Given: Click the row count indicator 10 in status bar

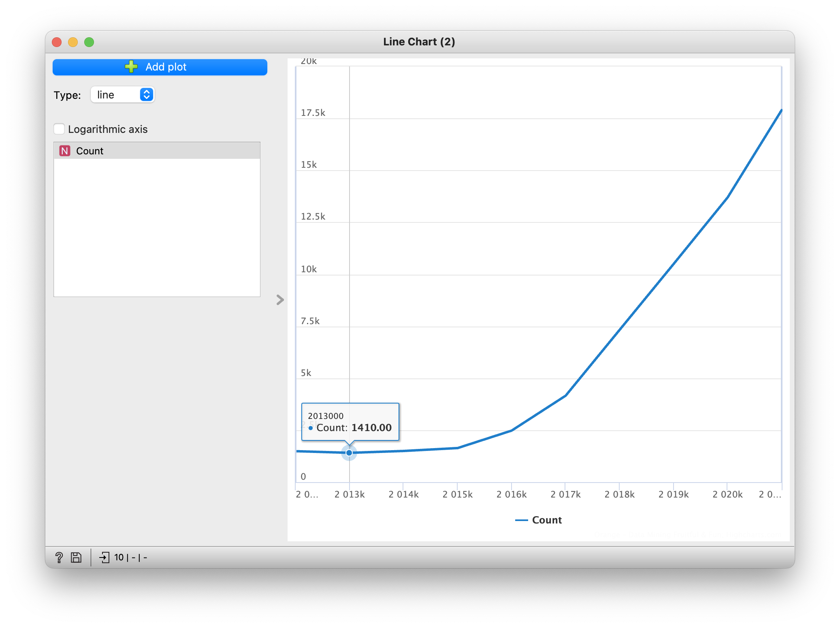Looking at the screenshot, I should (x=119, y=557).
